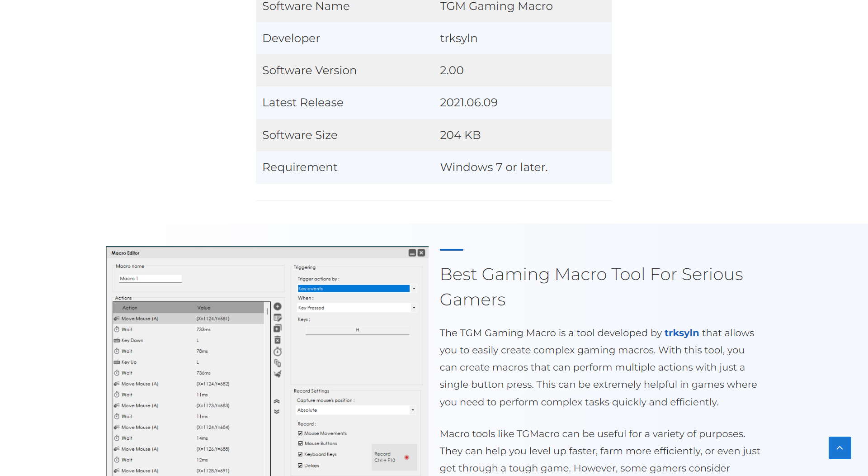Click the Value column header
Image resolution: width=868 pixels, height=476 pixels.
tap(204, 308)
